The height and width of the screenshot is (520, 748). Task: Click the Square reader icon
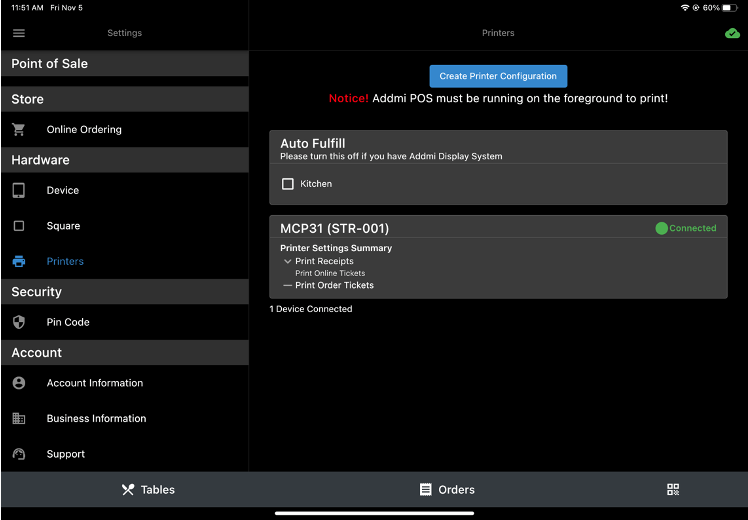19,226
